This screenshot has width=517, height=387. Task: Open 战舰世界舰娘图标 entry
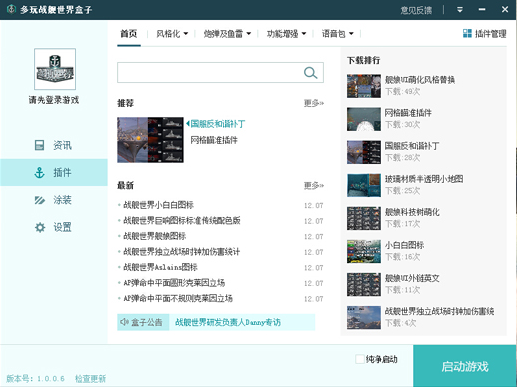[155, 236]
